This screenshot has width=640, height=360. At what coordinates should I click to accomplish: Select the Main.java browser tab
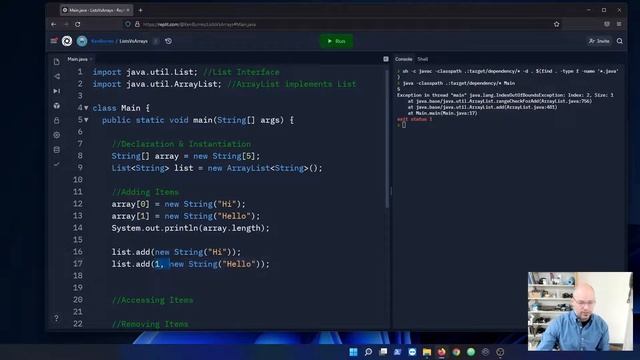[x=96, y=10]
